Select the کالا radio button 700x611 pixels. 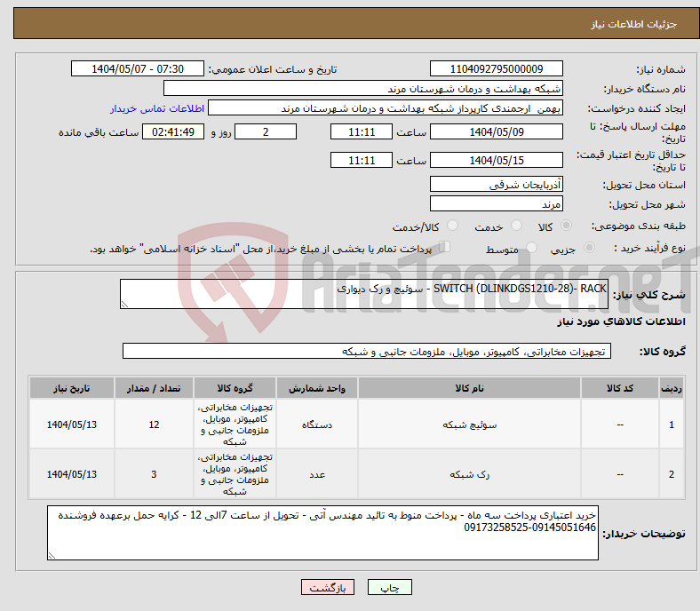tap(566, 226)
